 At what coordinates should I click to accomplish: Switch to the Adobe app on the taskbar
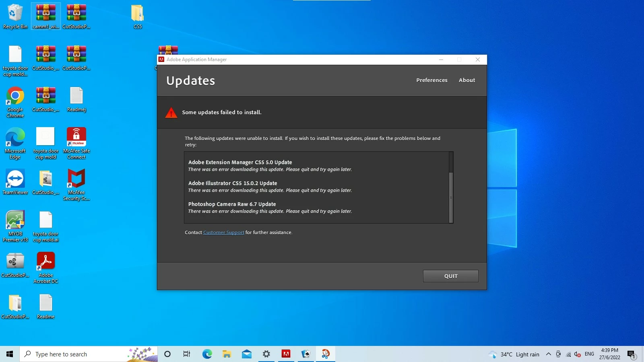click(x=286, y=354)
